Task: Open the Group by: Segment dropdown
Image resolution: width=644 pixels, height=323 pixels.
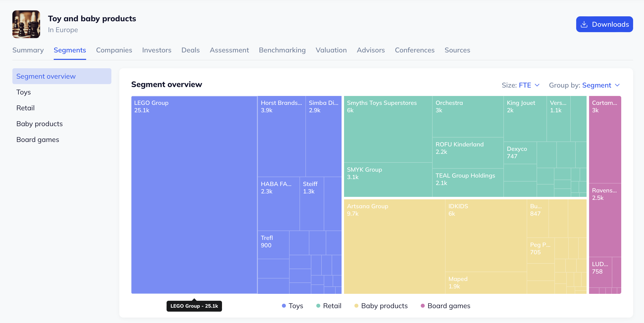Action: pos(600,85)
